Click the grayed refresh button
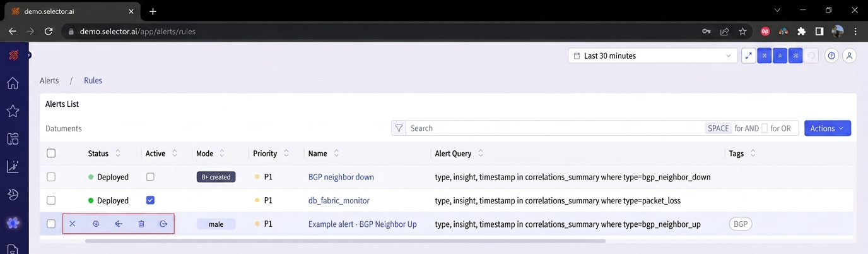 (812, 56)
